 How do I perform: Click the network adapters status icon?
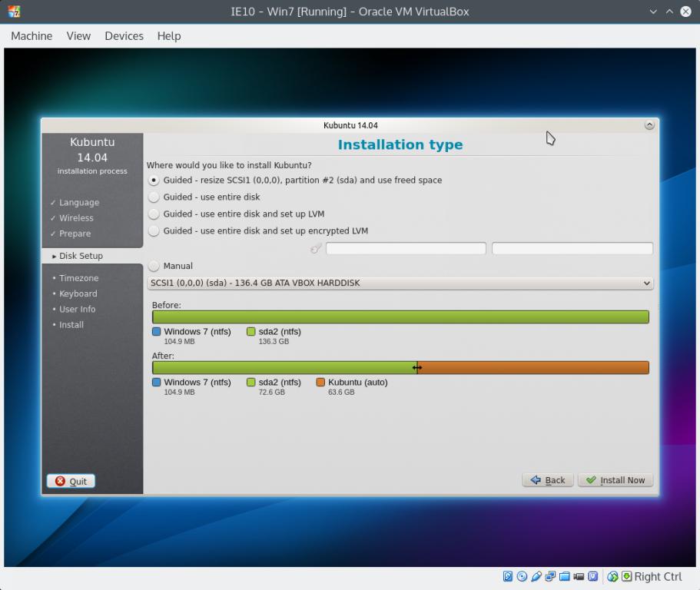550,577
